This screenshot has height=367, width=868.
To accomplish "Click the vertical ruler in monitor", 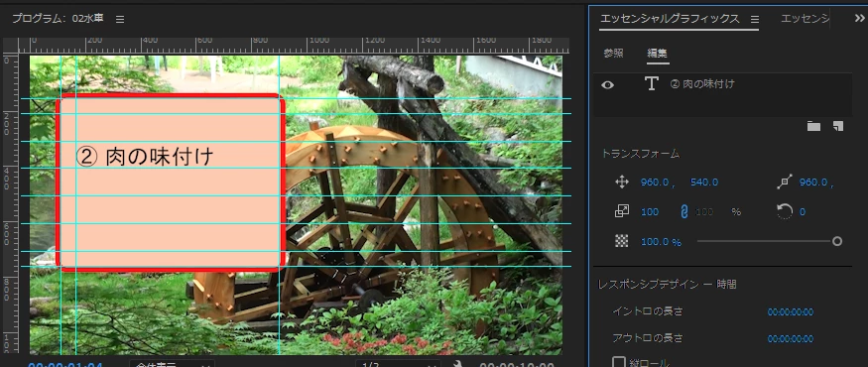I will tap(10, 204).
